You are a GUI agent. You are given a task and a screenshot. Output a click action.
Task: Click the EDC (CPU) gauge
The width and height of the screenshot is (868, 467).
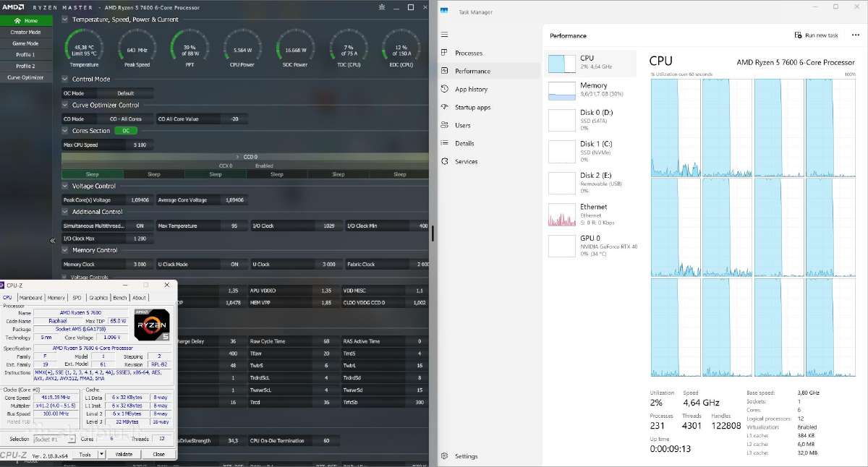tap(401, 48)
